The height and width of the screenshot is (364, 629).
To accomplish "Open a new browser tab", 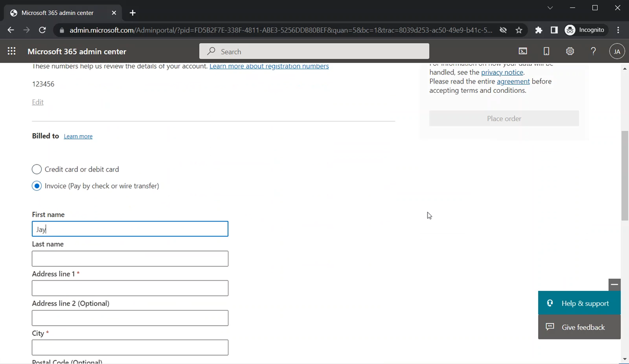I will point(133,13).
